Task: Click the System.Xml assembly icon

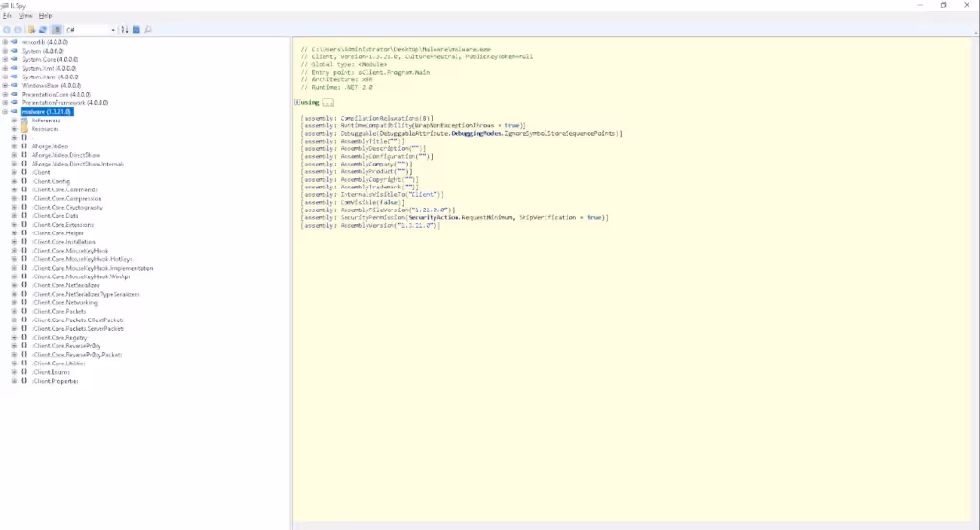Action: click(x=14, y=68)
